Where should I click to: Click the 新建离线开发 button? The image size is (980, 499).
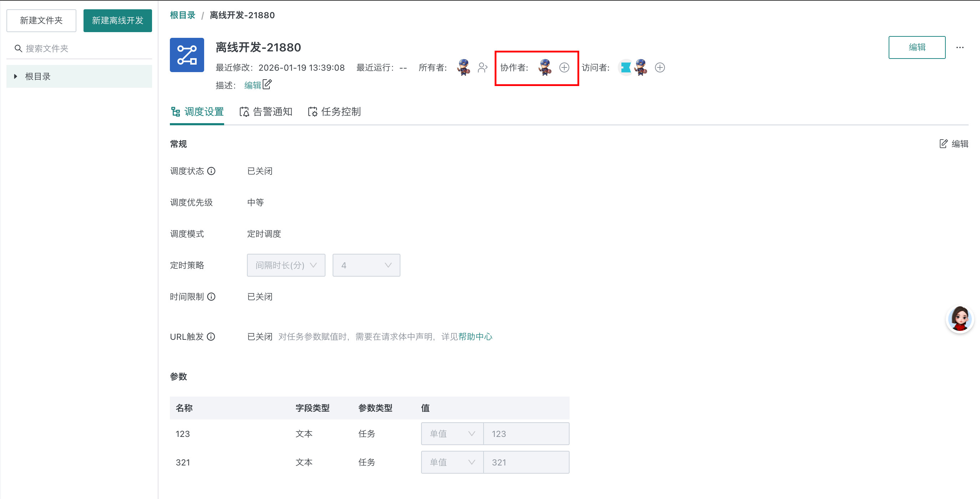tap(117, 21)
